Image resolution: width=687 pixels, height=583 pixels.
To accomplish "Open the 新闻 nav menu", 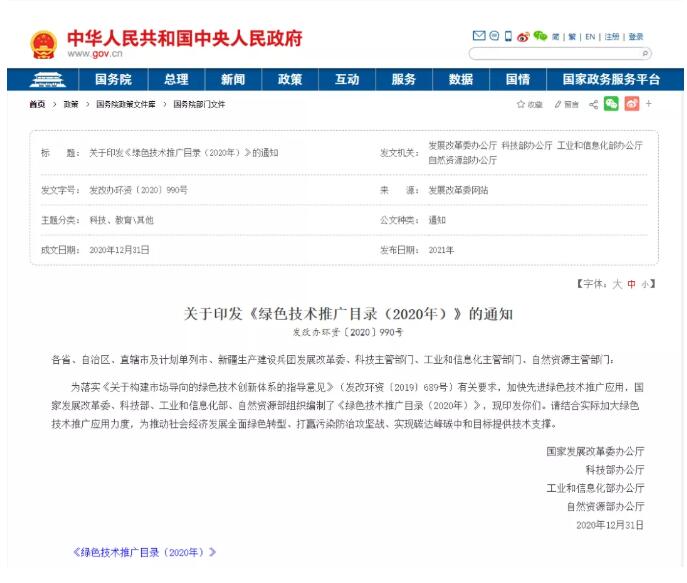I will [x=233, y=79].
